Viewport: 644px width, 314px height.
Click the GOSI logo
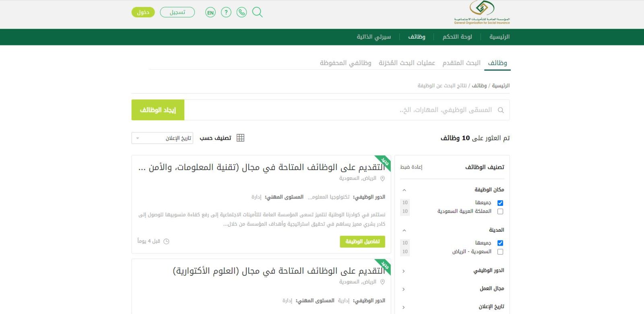click(x=482, y=13)
